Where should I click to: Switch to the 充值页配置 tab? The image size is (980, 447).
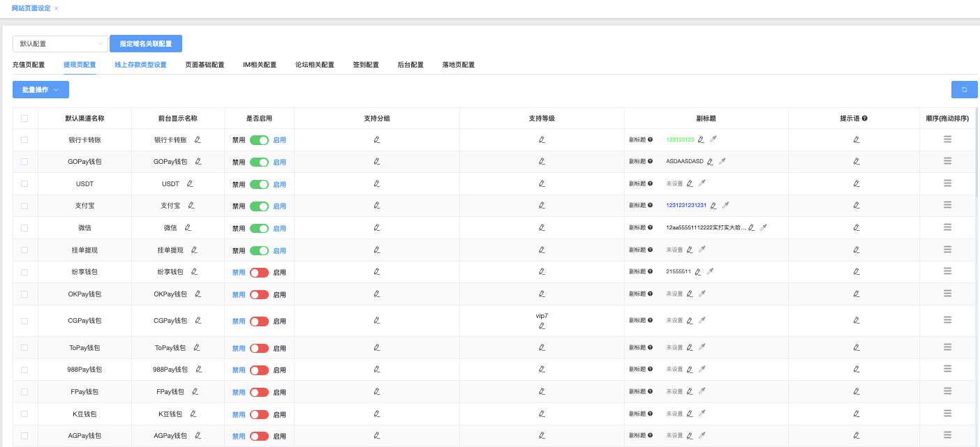[29, 65]
